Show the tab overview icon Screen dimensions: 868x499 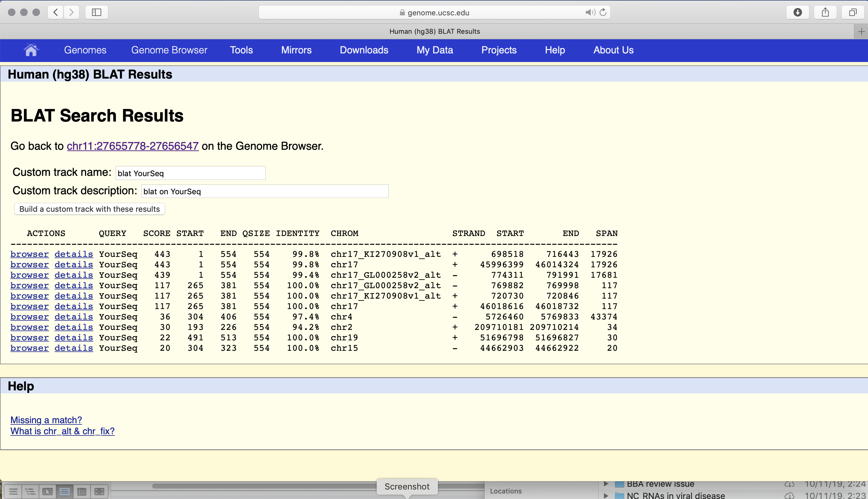(x=853, y=13)
